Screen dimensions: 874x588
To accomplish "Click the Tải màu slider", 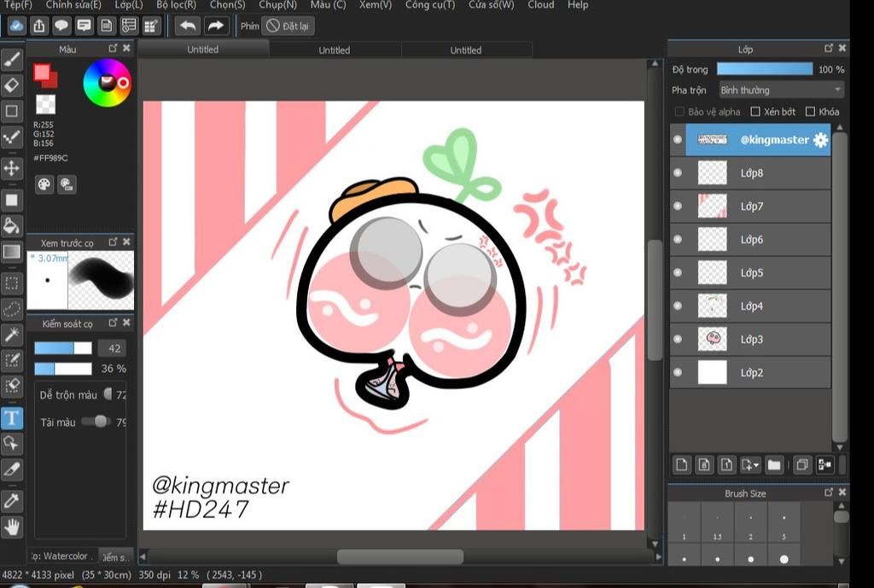I will pos(96,422).
